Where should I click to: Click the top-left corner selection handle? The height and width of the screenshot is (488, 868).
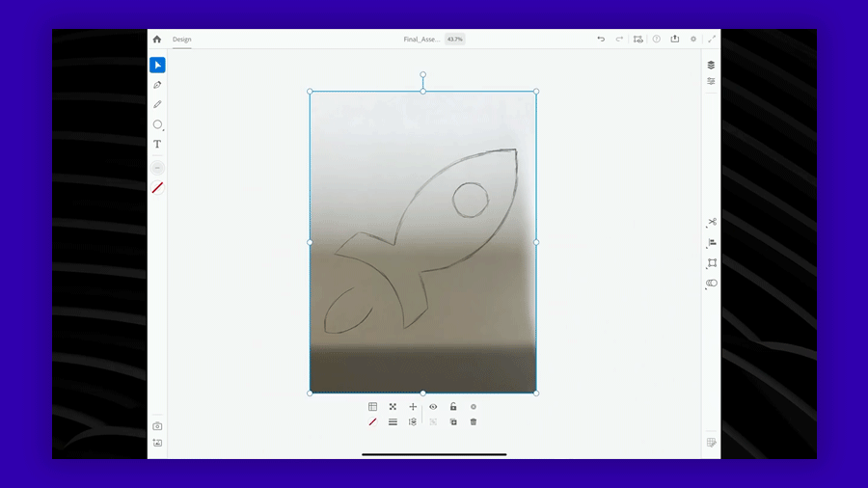coord(310,92)
